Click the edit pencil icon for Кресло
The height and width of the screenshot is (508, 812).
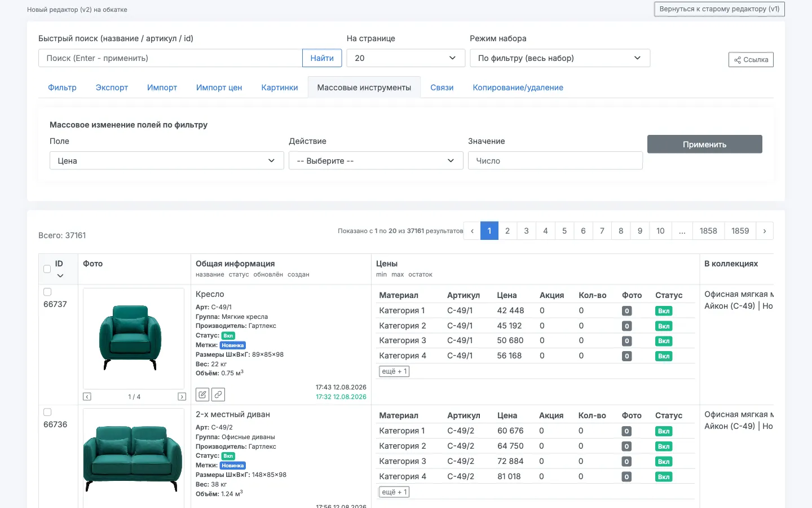pos(202,394)
